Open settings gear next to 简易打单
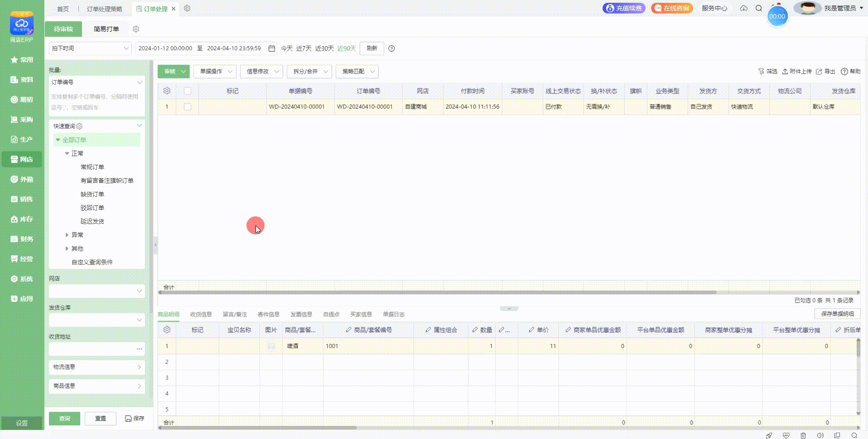Viewport: 868px width, 439px height. coord(136,29)
